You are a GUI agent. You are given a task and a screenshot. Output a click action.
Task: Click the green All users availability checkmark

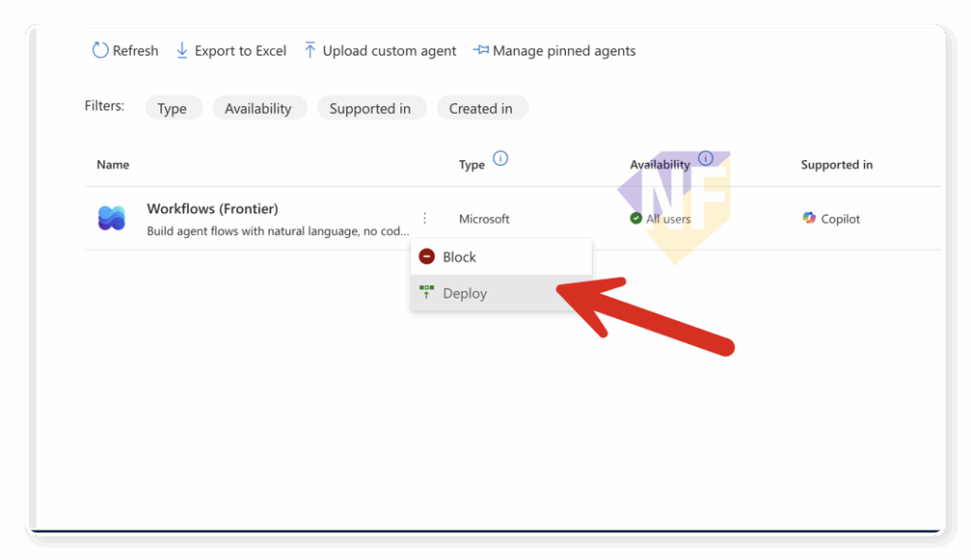coord(636,219)
